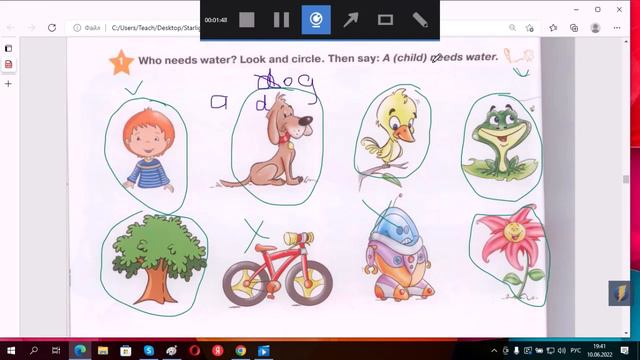Screen dimensions: 640x360
Task: Open the Windows Start menu
Action: tap(11, 351)
